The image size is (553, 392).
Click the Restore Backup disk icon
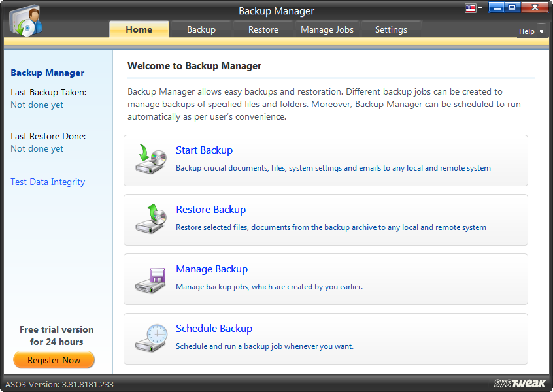[150, 218]
